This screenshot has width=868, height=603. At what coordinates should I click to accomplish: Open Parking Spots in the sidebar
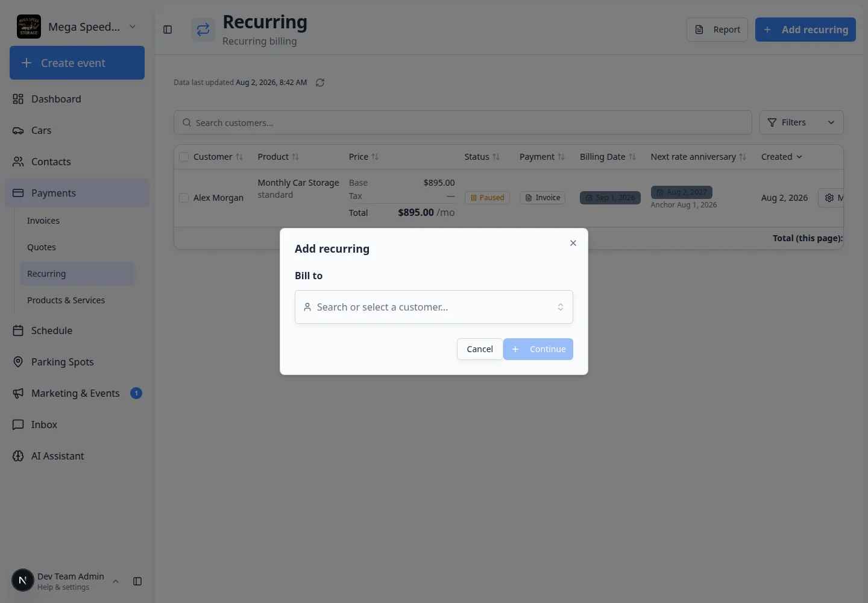pos(77,362)
